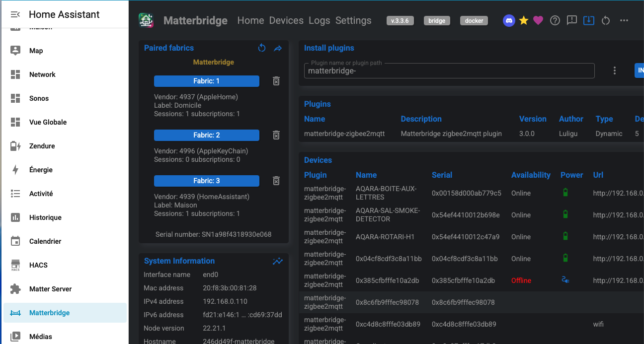This screenshot has width=644, height=344.
Task: Open HACS in the sidebar
Action: 38,265
